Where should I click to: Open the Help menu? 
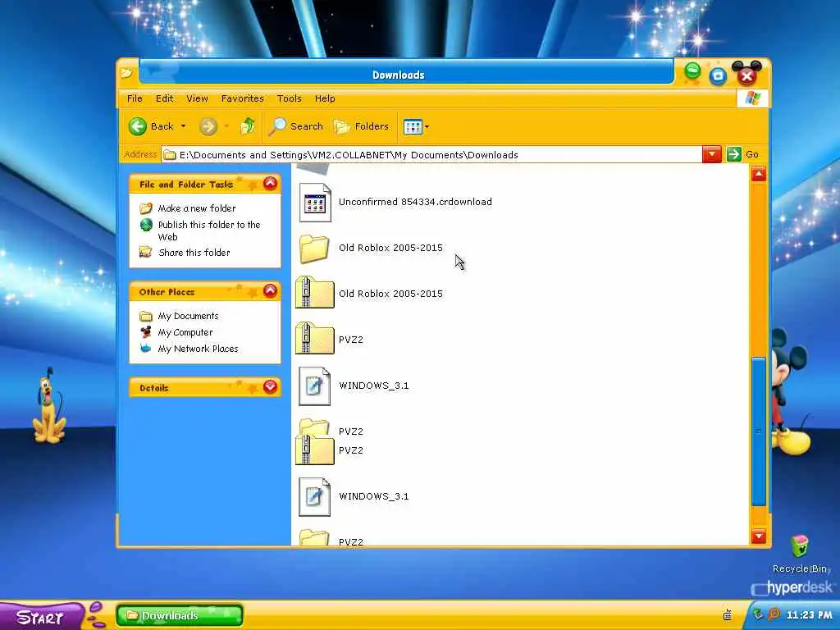[x=325, y=98]
